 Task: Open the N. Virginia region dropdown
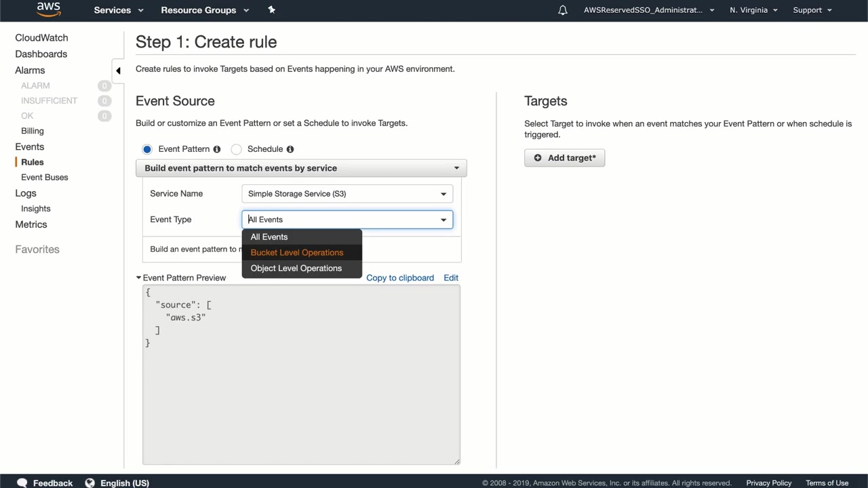point(753,10)
